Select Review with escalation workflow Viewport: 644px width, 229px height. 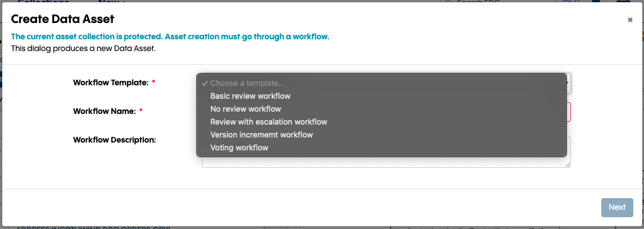pos(268,122)
